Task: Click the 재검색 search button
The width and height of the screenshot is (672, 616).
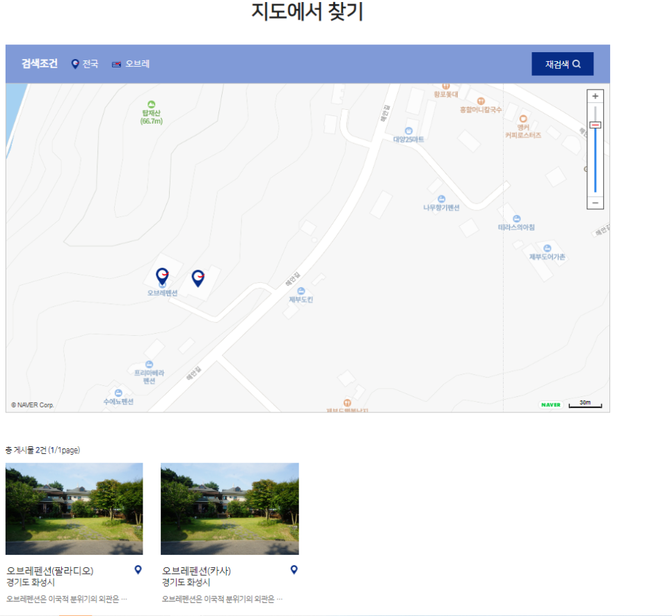Action: 562,64
